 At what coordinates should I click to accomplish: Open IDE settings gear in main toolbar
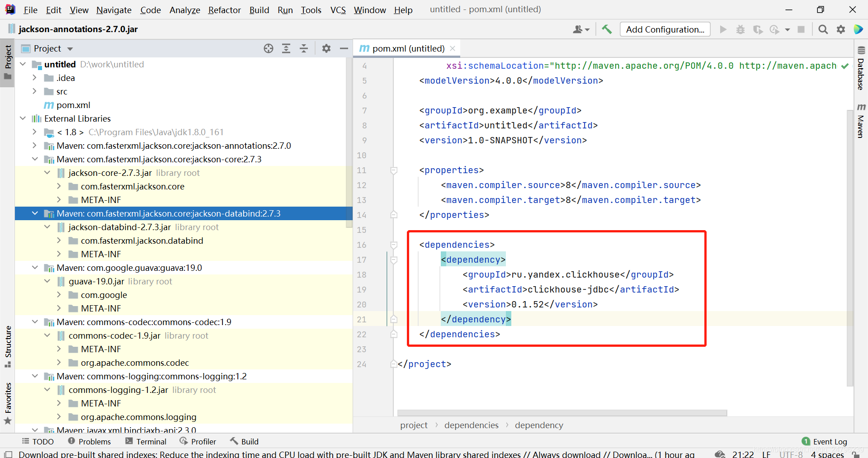click(841, 29)
